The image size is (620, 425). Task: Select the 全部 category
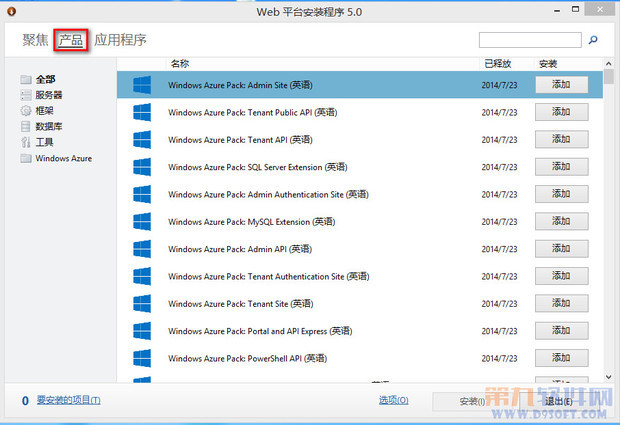click(45, 79)
